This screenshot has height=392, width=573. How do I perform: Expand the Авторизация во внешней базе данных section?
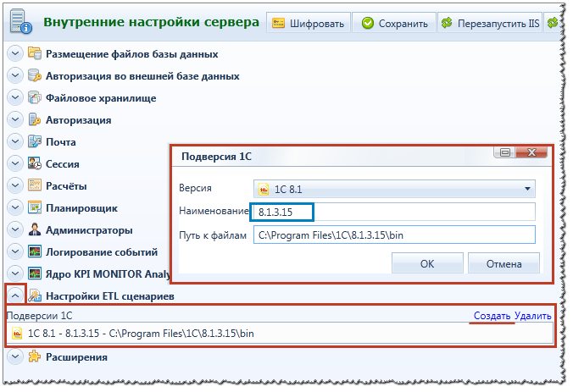[15, 75]
